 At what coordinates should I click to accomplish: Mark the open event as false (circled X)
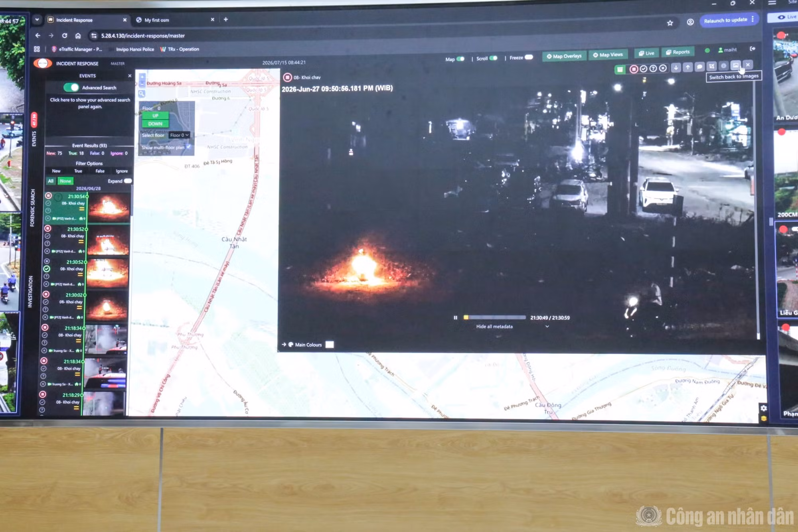tap(663, 68)
